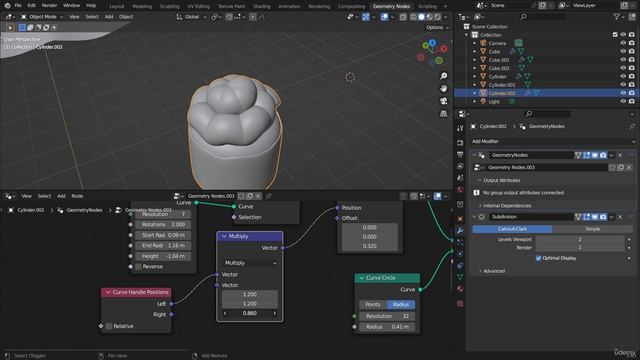Toggle the Relative checkbox in Curve Handle Positions

(109, 326)
